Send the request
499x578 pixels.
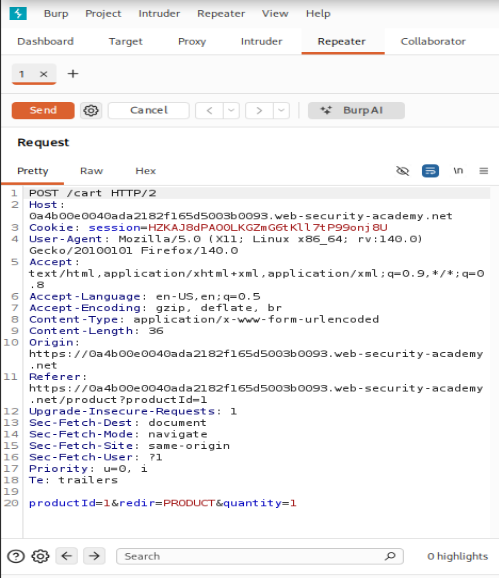(43, 110)
